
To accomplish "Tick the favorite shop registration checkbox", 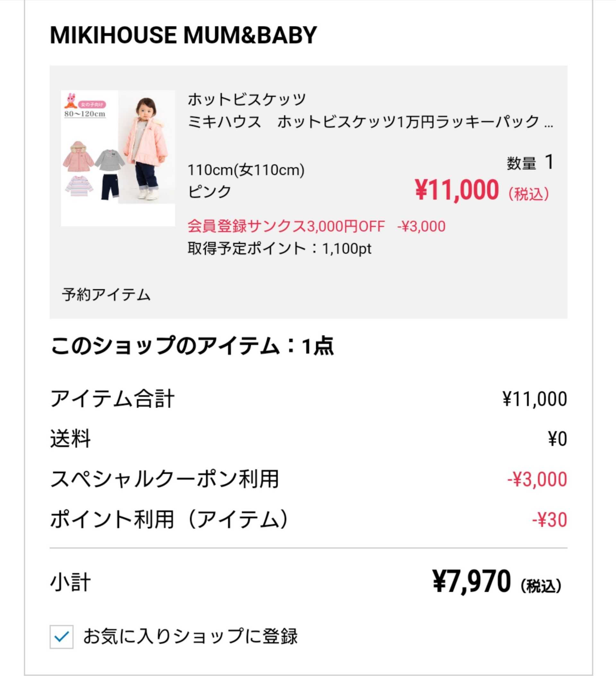I will coord(61,637).
